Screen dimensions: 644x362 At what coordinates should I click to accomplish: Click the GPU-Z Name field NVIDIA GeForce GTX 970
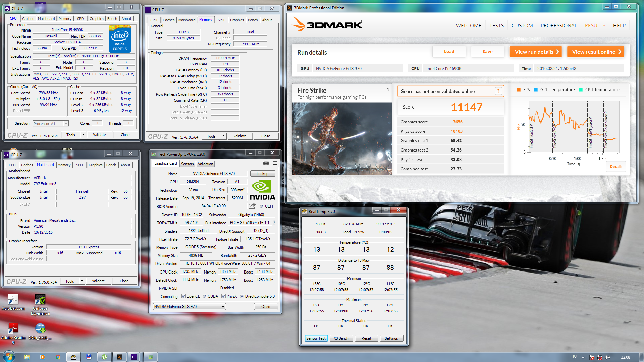tap(214, 174)
